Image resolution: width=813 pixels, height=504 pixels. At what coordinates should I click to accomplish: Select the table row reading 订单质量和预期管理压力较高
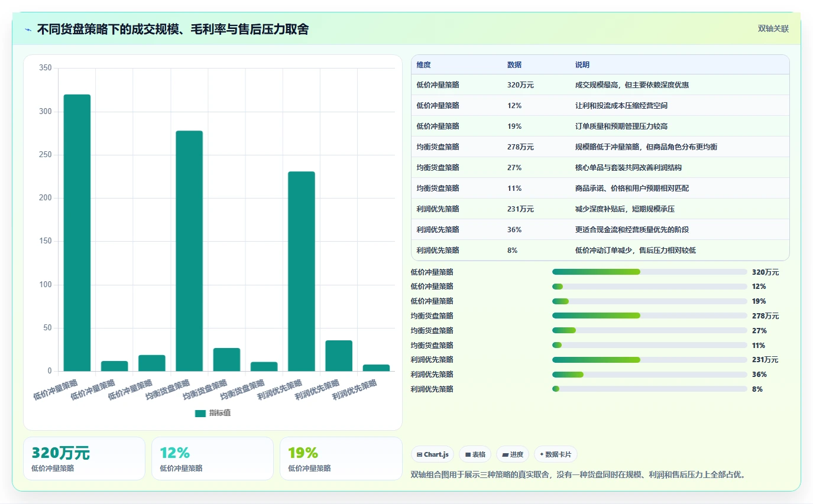[x=600, y=126]
